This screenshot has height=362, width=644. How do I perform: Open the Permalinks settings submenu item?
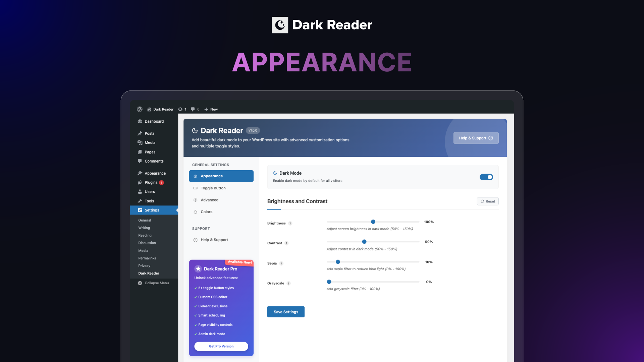(147, 258)
